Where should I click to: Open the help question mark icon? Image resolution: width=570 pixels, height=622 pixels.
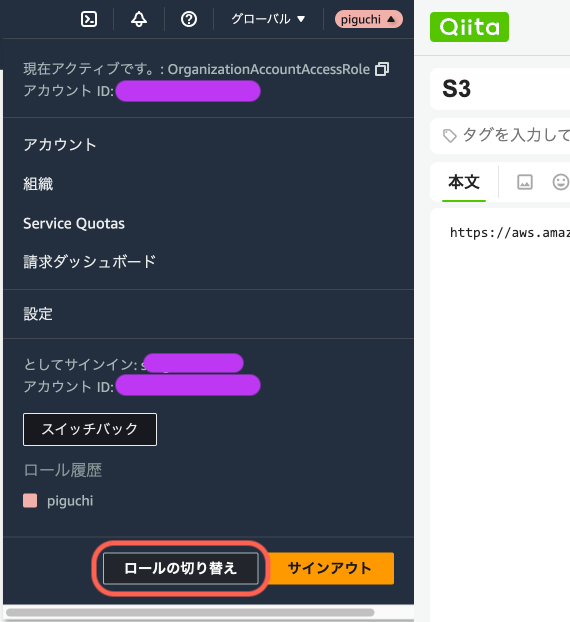[x=189, y=19]
